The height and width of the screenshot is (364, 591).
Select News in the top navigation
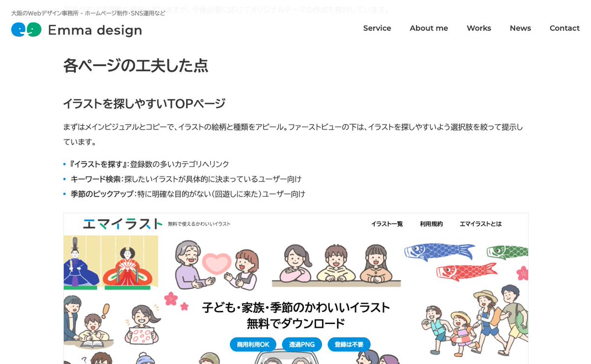pyautogui.click(x=520, y=28)
